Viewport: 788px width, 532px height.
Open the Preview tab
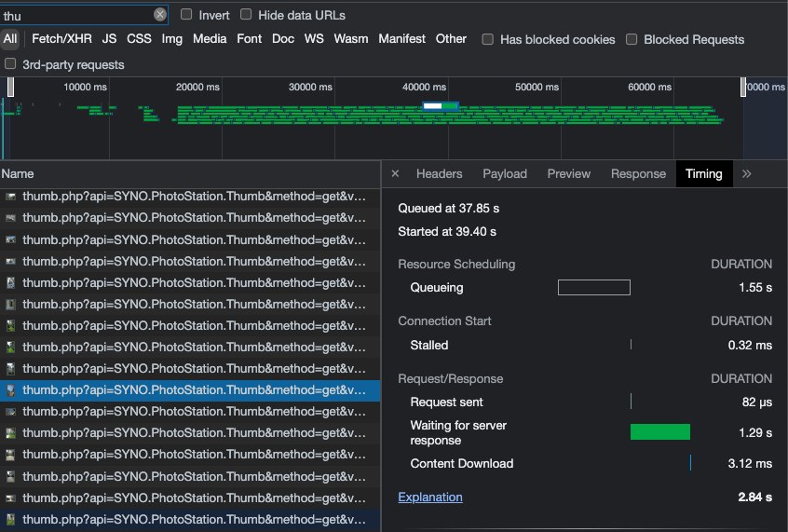(x=568, y=174)
